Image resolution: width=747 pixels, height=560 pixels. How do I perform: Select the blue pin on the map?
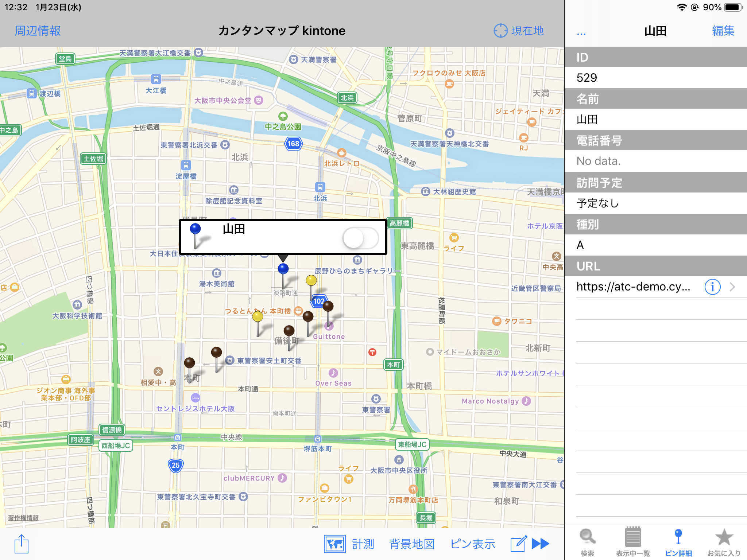tap(283, 269)
